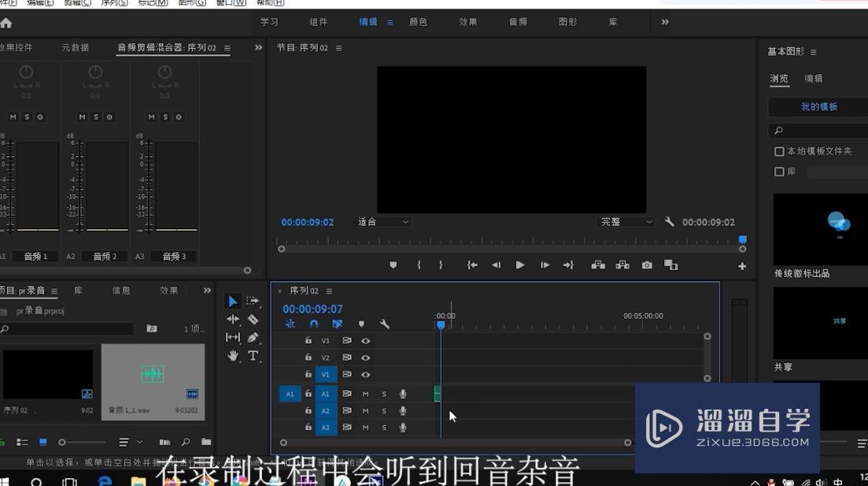Pick the Hand tool
Screen dimensions: 868x486
tap(233, 355)
